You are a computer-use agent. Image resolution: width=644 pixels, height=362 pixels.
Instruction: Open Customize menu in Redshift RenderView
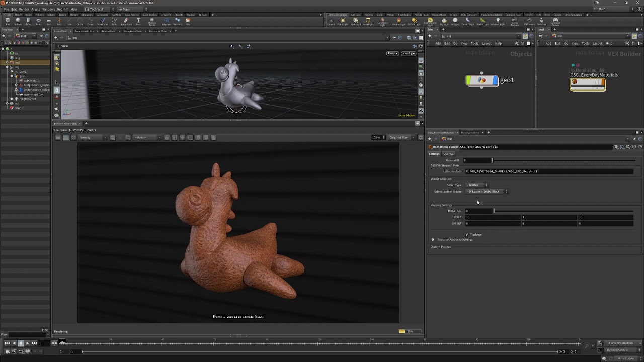[76, 130]
